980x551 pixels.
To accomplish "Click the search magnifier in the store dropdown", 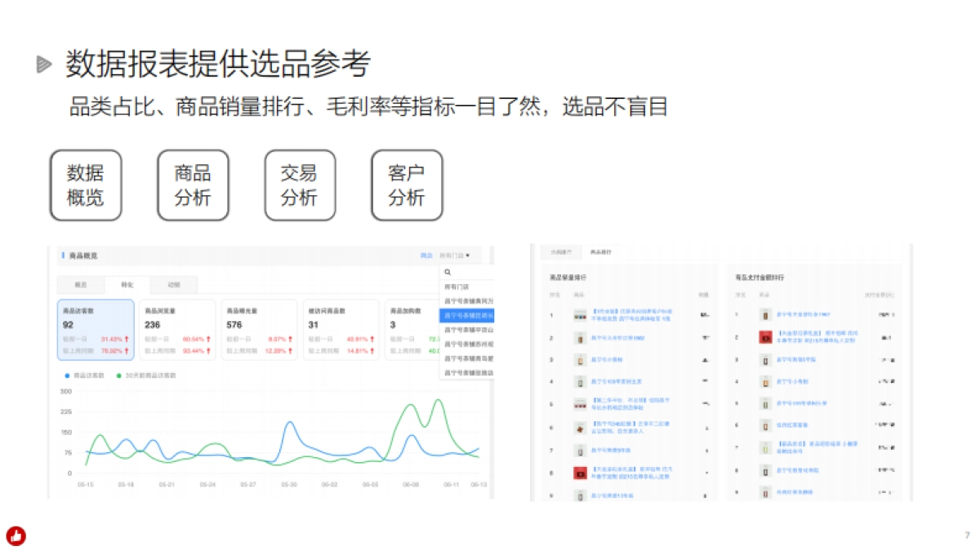I will pyautogui.click(x=448, y=271).
